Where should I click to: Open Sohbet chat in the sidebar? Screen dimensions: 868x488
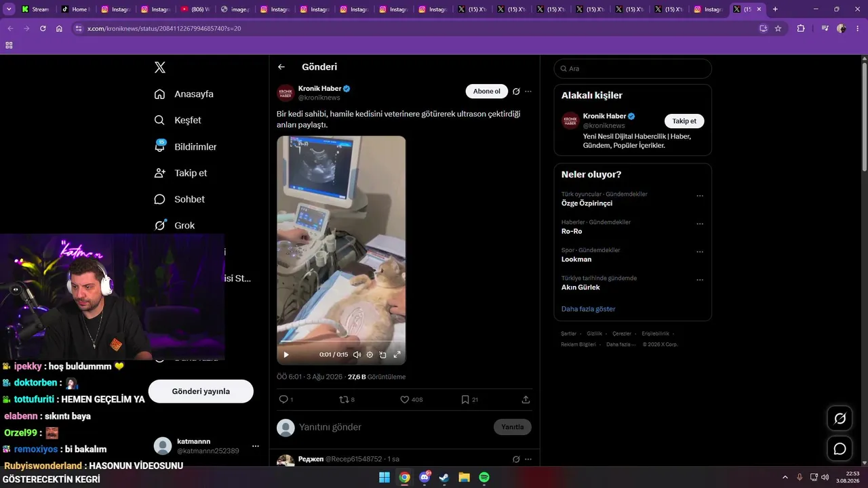click(x=179, y=199)
